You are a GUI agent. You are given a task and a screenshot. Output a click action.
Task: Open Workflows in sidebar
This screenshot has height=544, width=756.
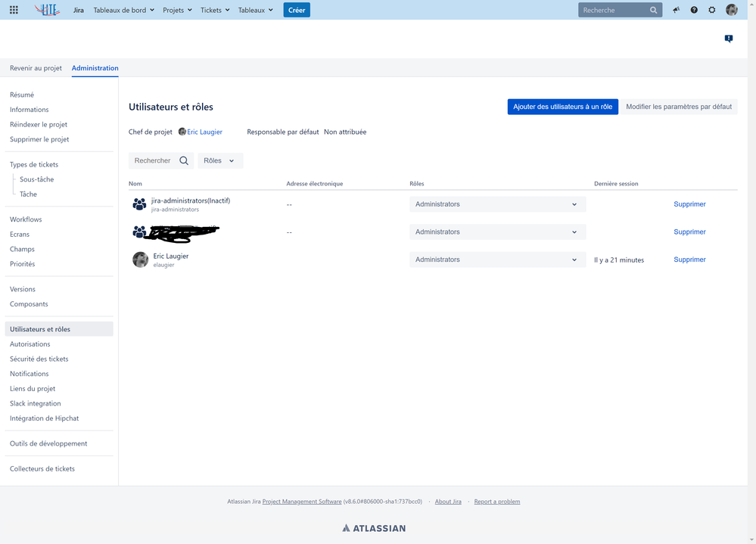(26, 219)
